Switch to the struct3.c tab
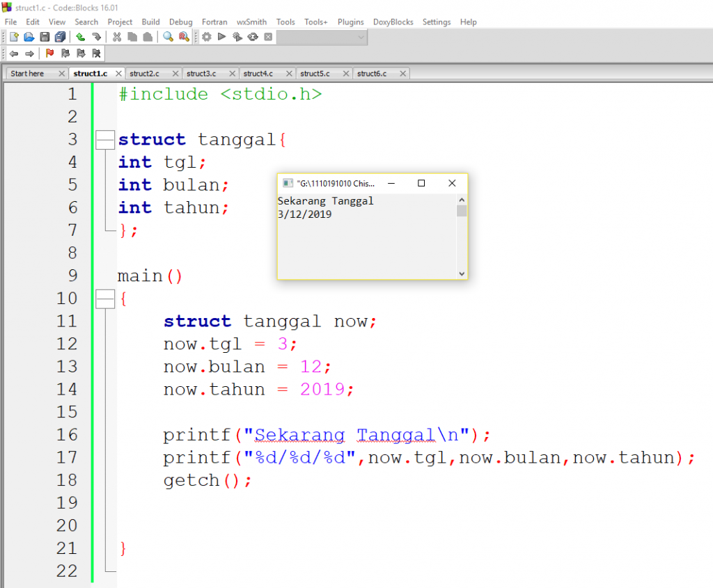713x588 pixels. [201, 73]
